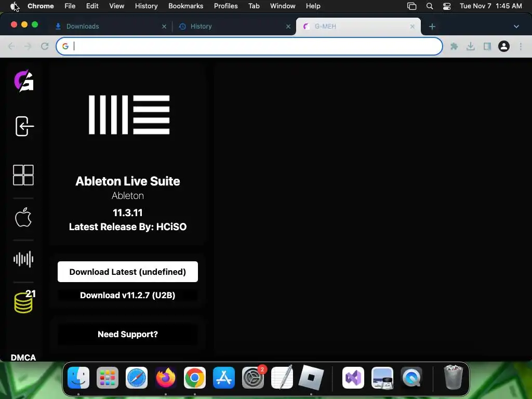
Task: Open QuickTime Player from the Dock
Action: 411,378
